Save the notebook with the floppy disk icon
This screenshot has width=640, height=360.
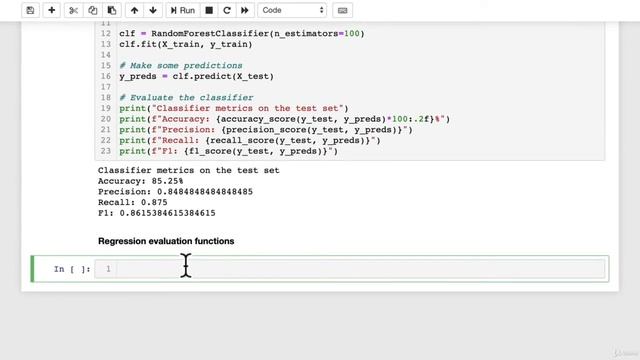point(30,10)
